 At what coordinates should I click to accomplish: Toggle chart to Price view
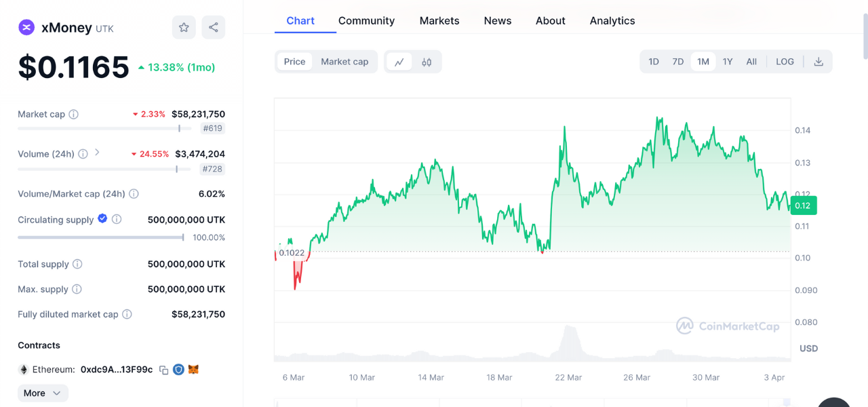294,62
